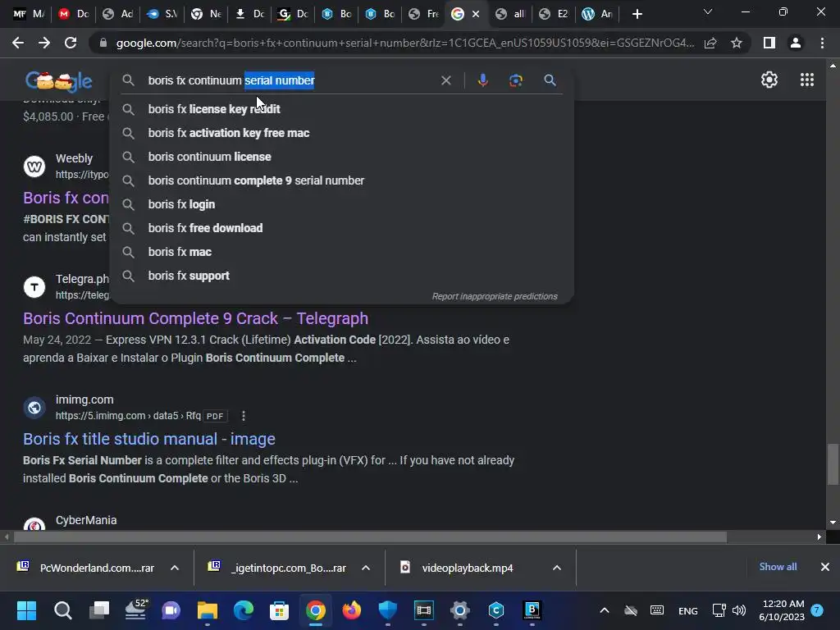Go back to the previous page
The width and height of the screenshot is (840, 630).
tap(18, 43)
